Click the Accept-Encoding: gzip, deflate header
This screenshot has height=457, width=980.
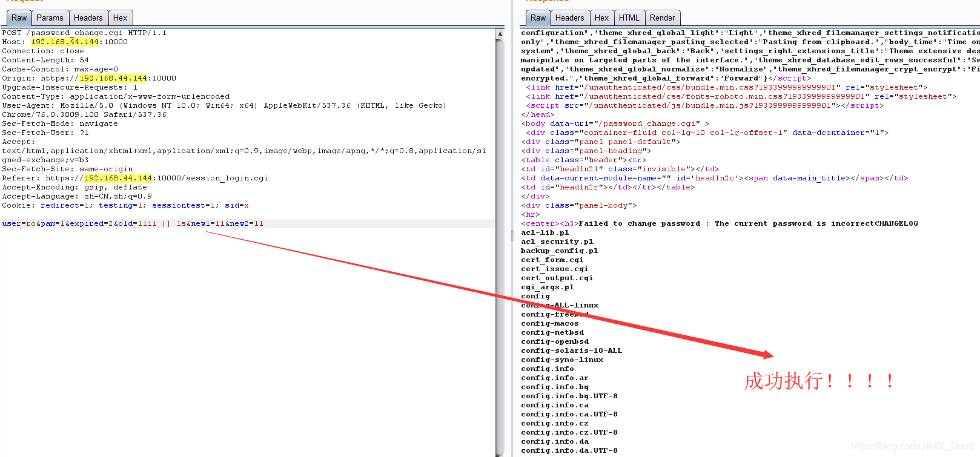click(x=74, y=187)
